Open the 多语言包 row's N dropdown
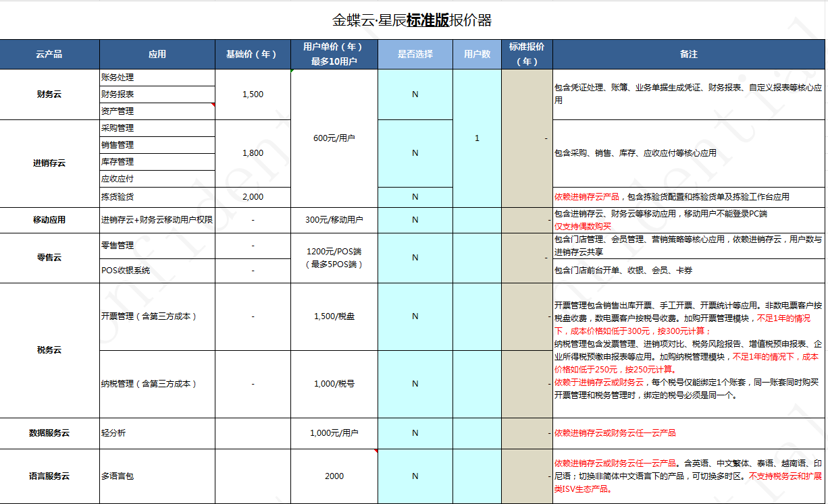 415,476
